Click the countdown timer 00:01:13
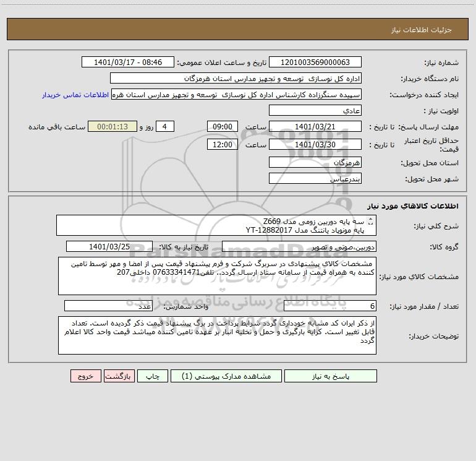 113,126
